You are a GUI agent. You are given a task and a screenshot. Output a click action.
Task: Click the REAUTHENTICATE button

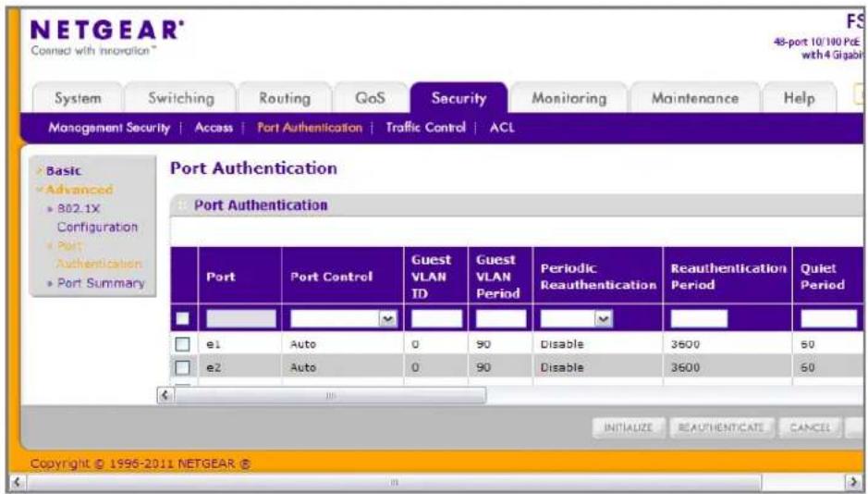point(721,427)
